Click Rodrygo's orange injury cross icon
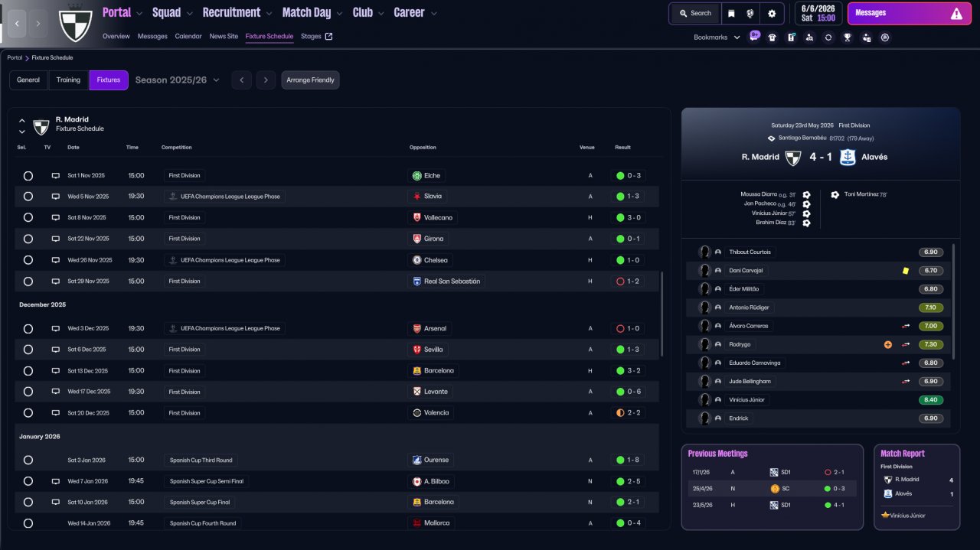Viewport: 980px width, 550px height. point(888,344)
